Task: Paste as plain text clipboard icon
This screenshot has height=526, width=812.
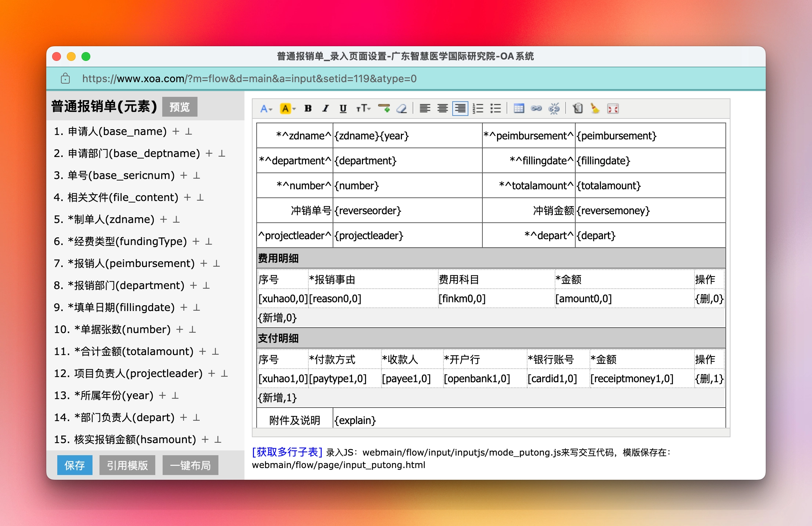Action: [x=578, y=109]
